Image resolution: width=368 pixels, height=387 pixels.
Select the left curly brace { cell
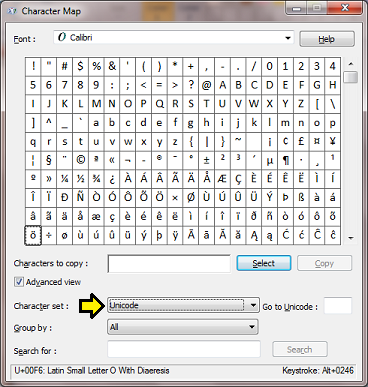point(191,142)
